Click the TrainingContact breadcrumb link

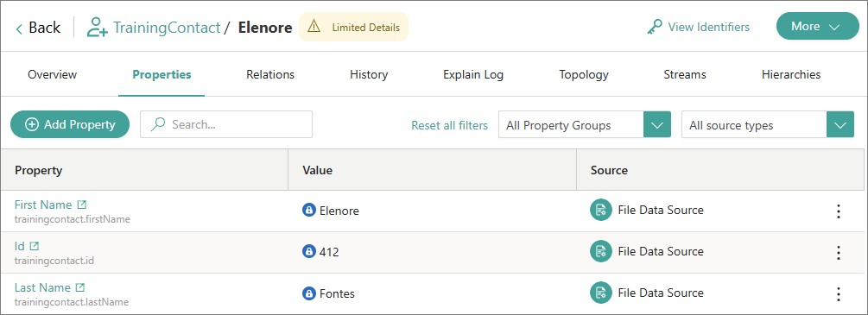coord(167,28)
